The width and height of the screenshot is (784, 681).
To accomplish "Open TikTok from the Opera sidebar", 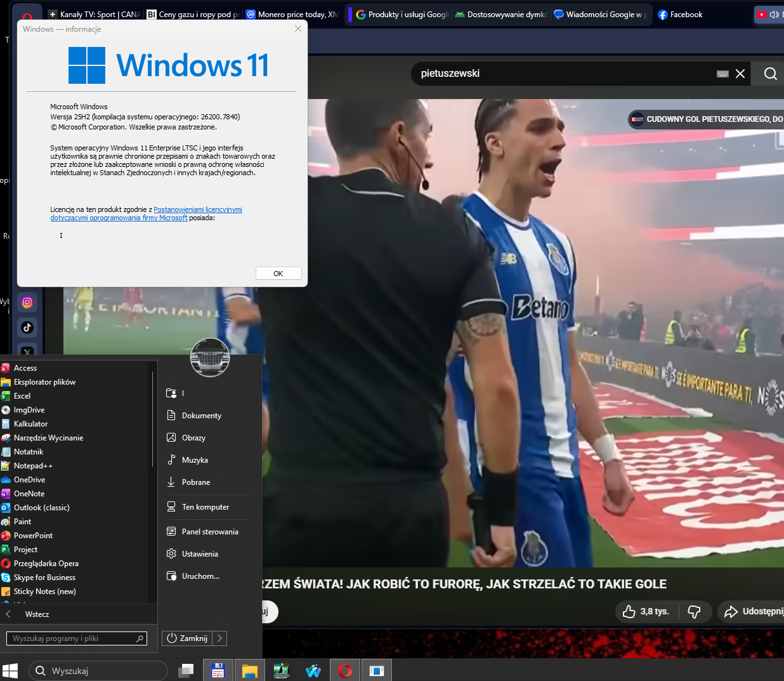I will tap(27, 327).
